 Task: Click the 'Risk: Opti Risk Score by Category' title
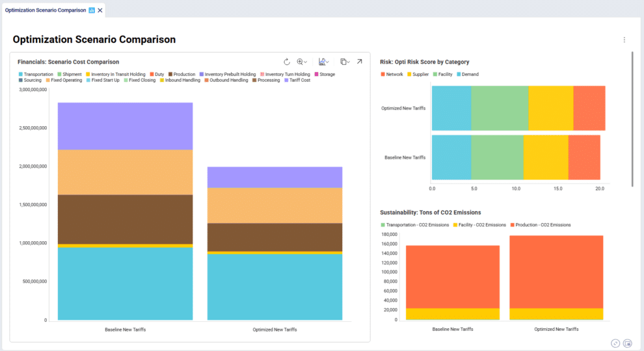(425, 62)
